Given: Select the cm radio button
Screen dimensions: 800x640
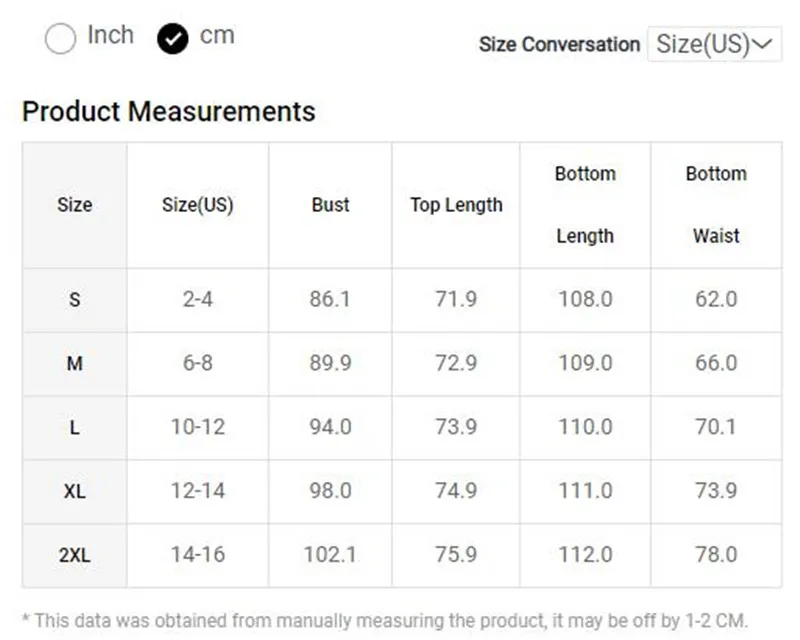Looking at the screenshot, I should (x=172, y=38).
